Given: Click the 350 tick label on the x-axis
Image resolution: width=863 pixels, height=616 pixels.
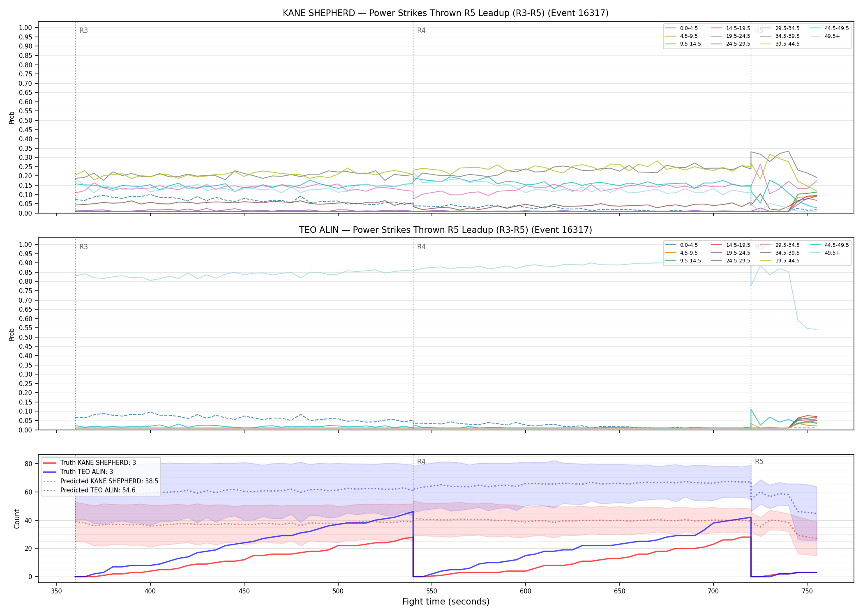Looking at the screenshot, I should click(x=56, y=591).
